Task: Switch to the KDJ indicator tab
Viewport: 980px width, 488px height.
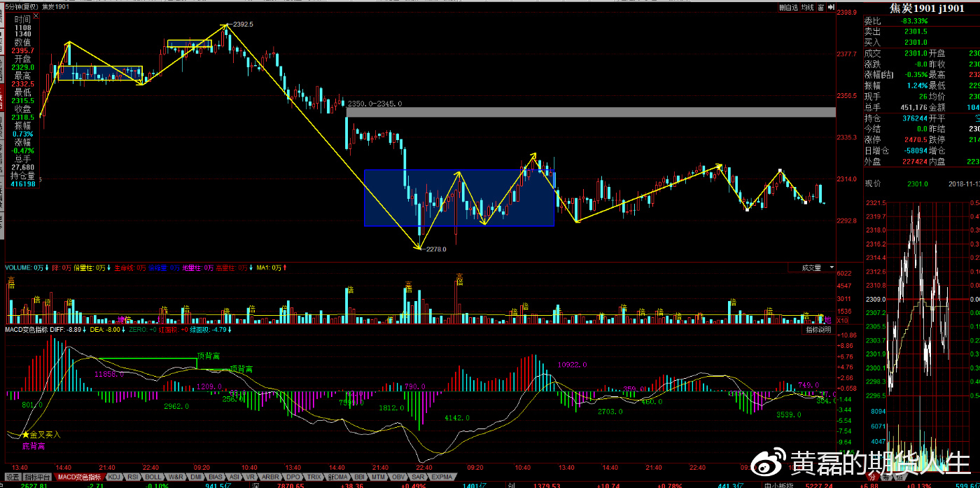Action: pyautogui.click(x=113, y=477)
